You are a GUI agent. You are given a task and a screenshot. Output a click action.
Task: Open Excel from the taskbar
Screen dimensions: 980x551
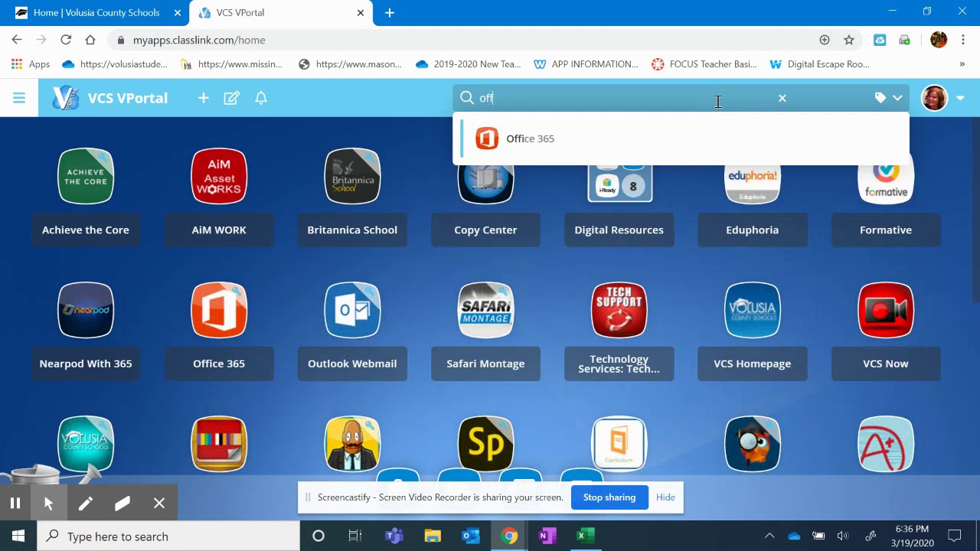click(x=586, y=536)
